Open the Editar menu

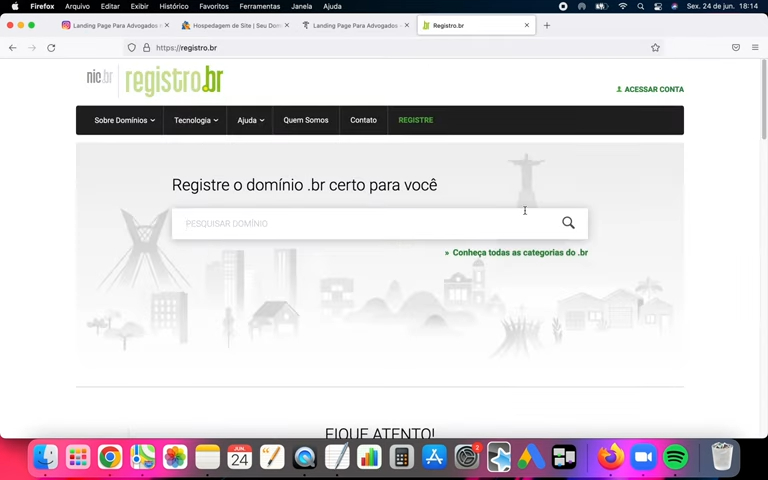[110, 6]
